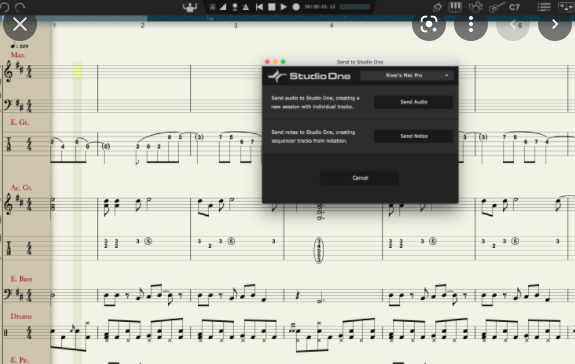Click the treble clef on the Maz. staff
Image resolution: width=575 pixels, height=364 pixels.
click(x=8, y=71)
